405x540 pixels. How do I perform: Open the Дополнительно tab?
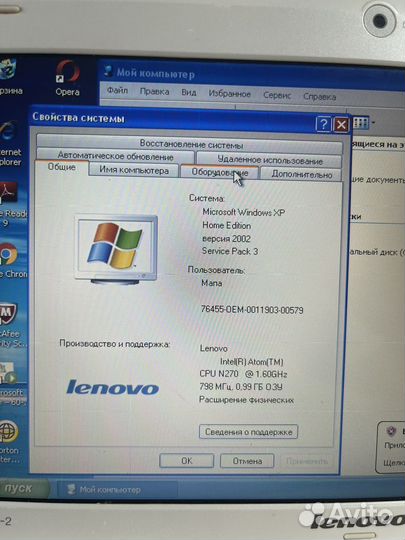[x=301, y=174]
